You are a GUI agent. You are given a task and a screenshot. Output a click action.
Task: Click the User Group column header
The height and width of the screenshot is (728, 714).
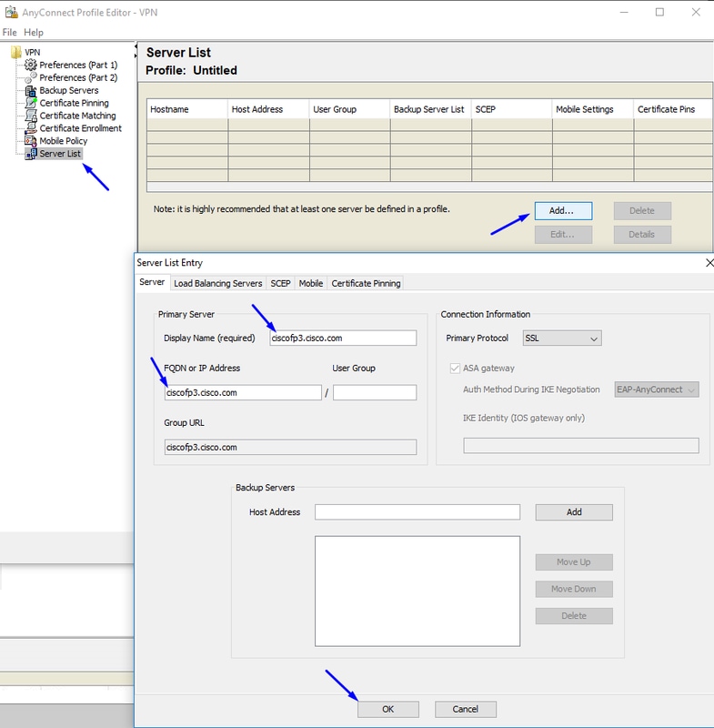coord(350,109)
